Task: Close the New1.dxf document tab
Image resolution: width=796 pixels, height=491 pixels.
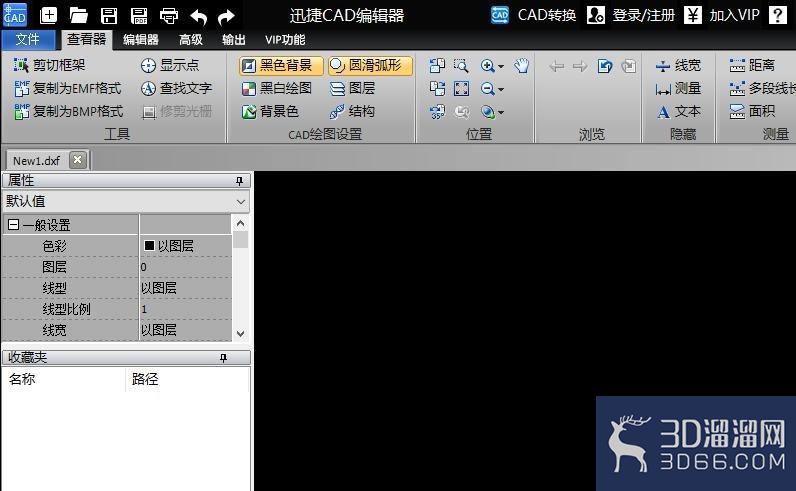Action: point(77,160)
